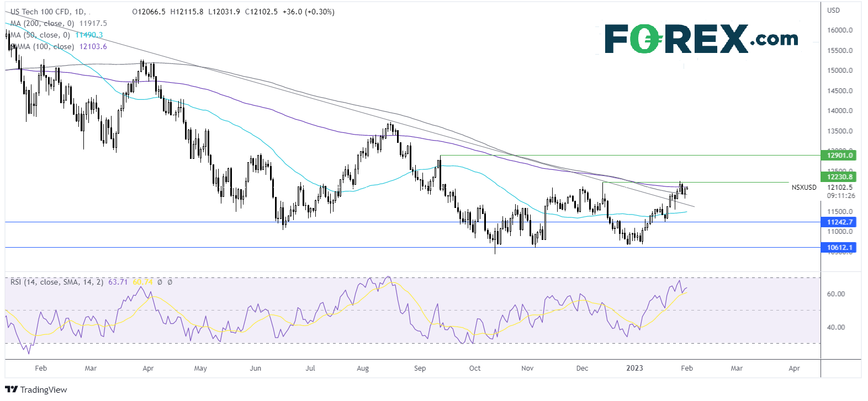Click the 12901.0 green price label
868x401 pixels.
point(840,156)
